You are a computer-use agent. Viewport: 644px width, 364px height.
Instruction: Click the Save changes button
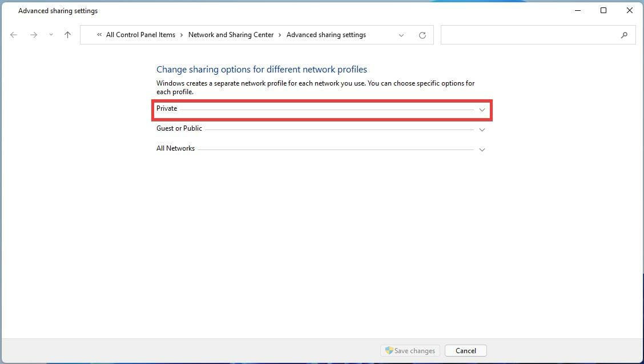(x=410, y=350)
